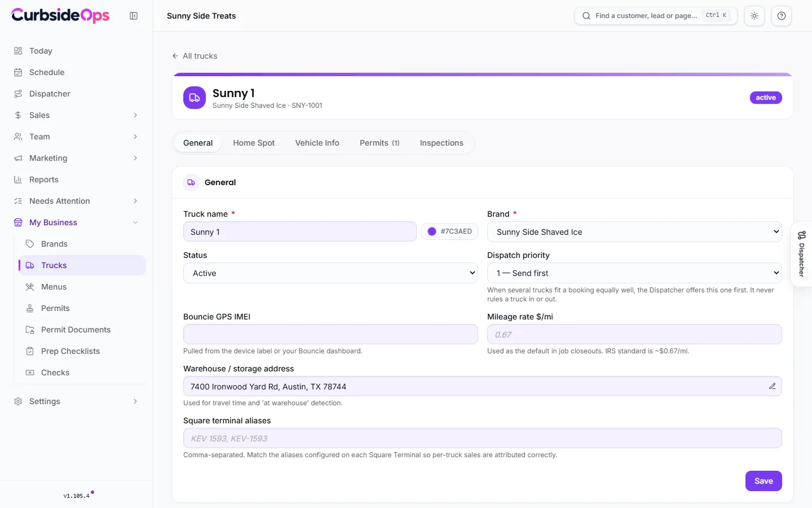The image size is (812, 508).
Task: Open the Dispatch priority dropdown
Action: tap(634, 273)
